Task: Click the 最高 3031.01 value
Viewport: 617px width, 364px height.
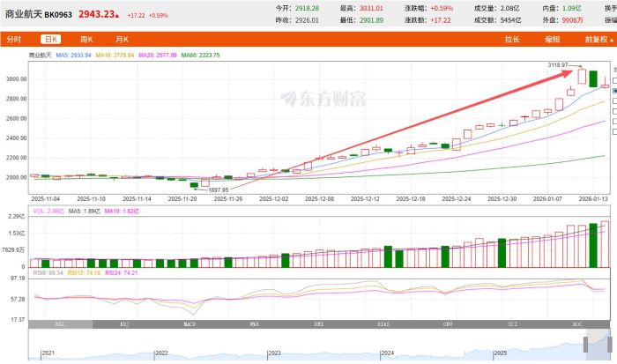Action: pyautogui.click(x=371, y=8)
